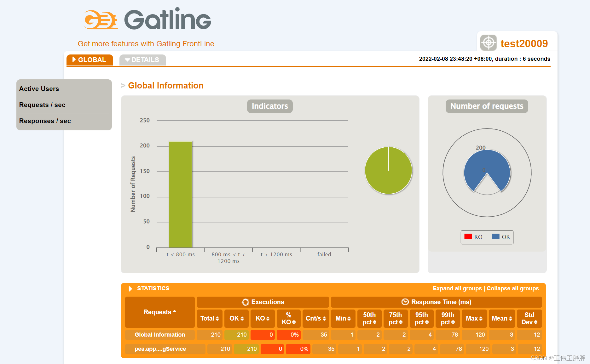Click the green indicators pie chart
Image resolution: width=590 pixels, height=364 pixels.
388,170
